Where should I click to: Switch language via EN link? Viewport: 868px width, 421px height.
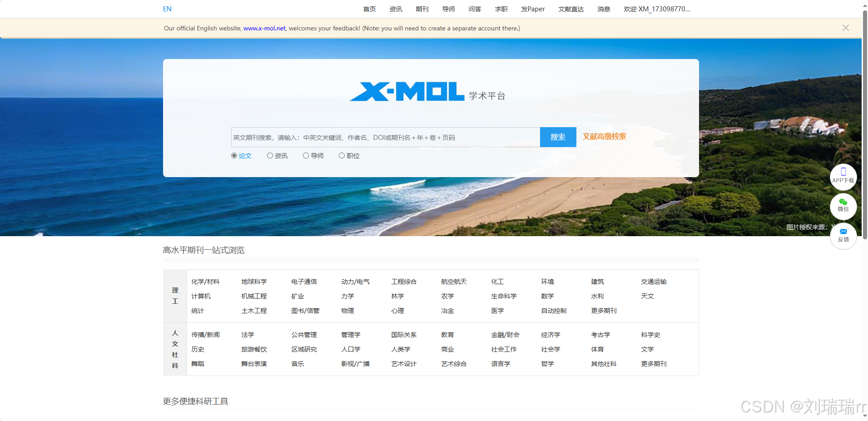click(x=167, y=9)
